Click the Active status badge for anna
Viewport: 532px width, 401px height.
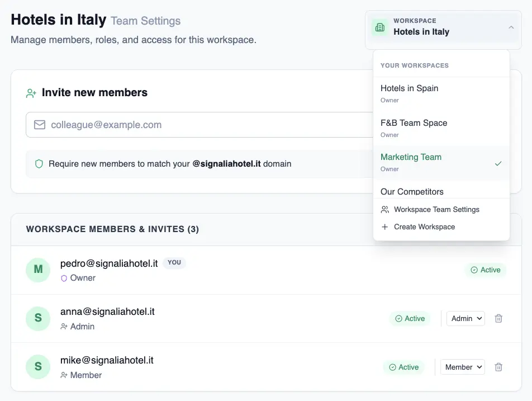coord(410,318)
